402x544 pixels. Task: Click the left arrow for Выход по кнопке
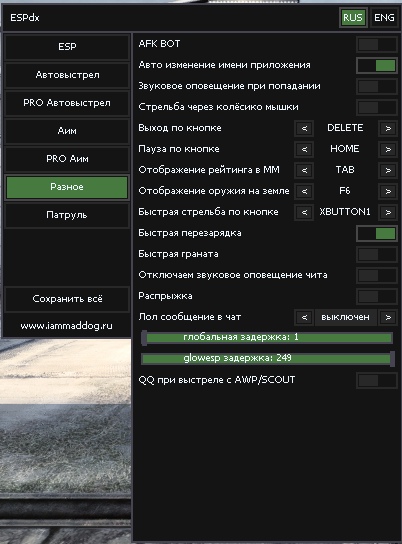(x=304, y=128)
